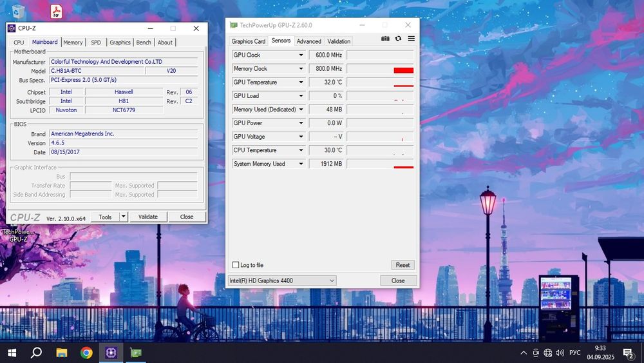Viewport: 644px width, 363px height.
Task: Open the SPD tab in CPU-Z
Action: click(96, 43)
